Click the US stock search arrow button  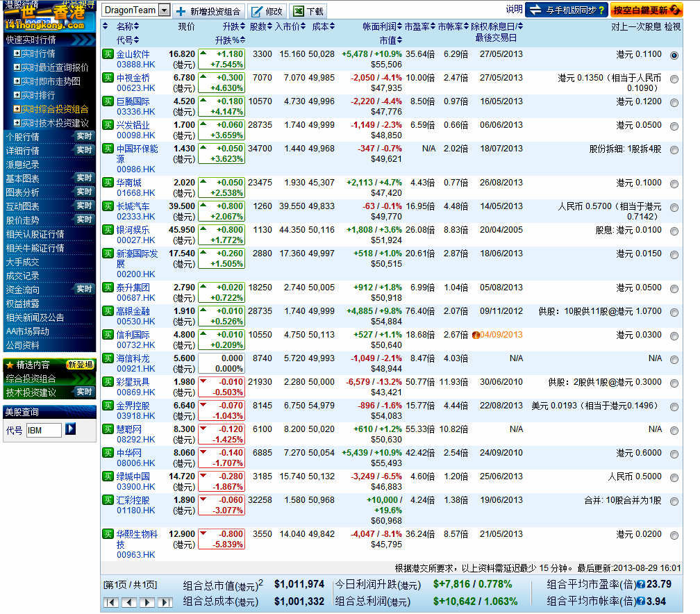71,429
